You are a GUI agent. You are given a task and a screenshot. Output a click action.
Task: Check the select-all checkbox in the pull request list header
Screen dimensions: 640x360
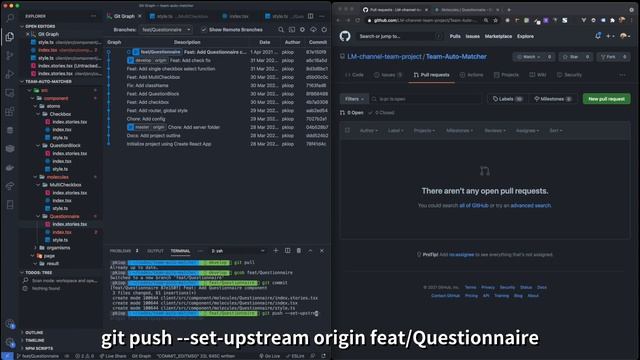[x=347, y=131]
